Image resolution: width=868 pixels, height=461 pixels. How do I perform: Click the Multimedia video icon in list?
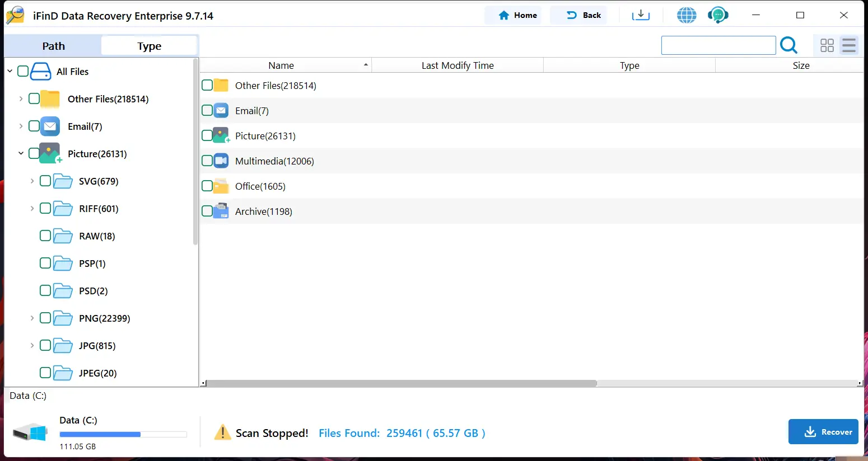221,161
